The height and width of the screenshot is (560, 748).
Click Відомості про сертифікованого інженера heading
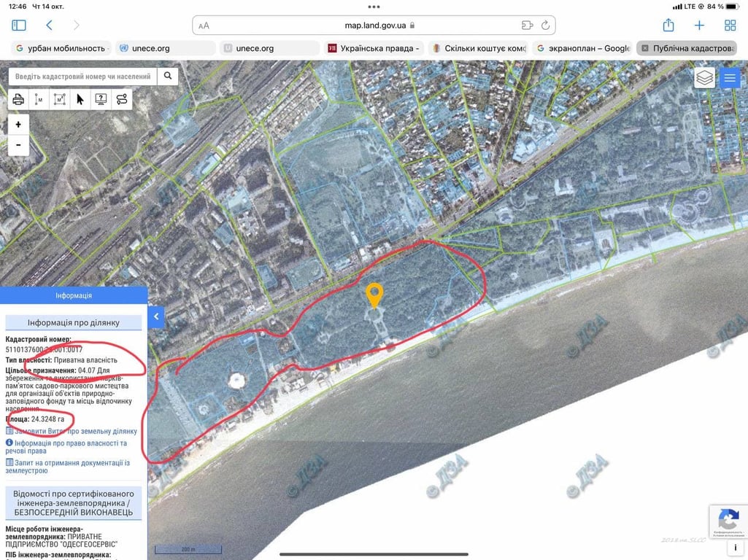click(74, 503)
